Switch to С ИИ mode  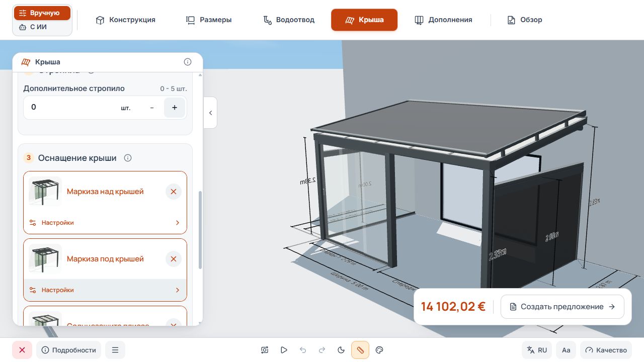42,27
